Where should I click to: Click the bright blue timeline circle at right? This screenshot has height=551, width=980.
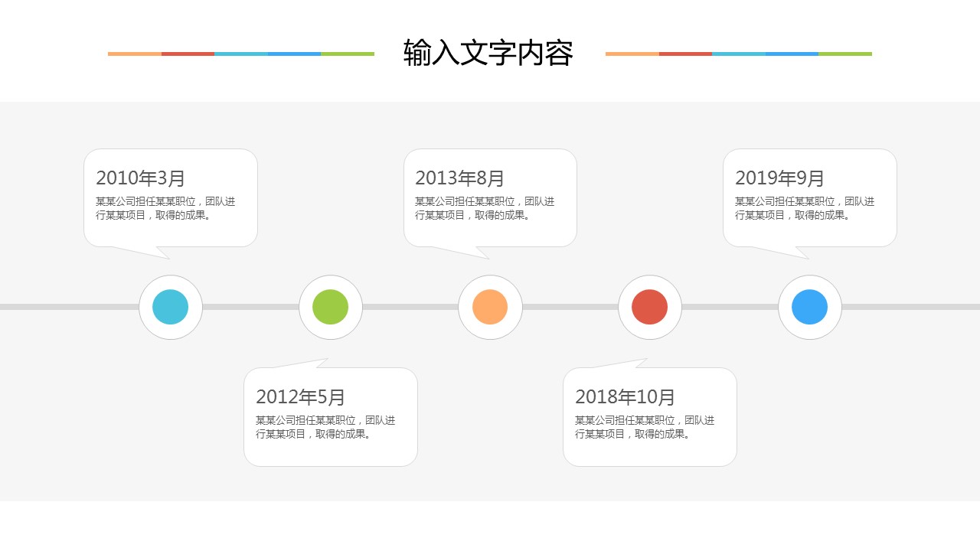[809, 307]
